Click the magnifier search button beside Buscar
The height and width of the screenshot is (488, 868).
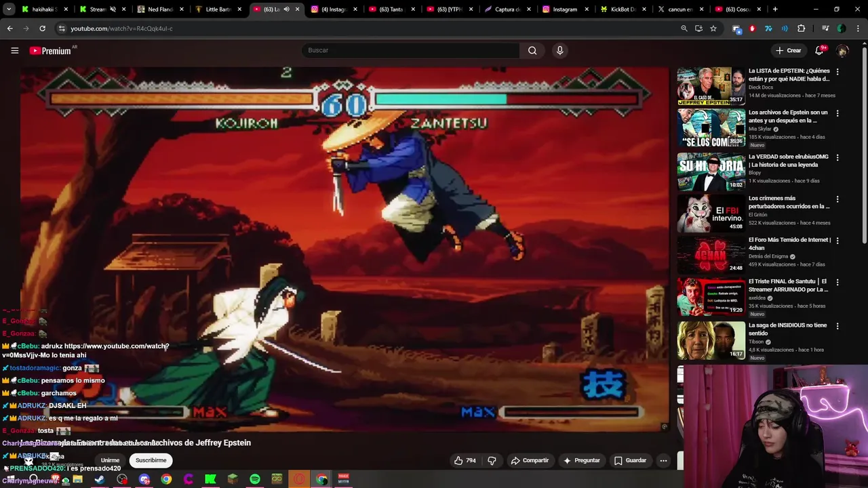point(532,50)
